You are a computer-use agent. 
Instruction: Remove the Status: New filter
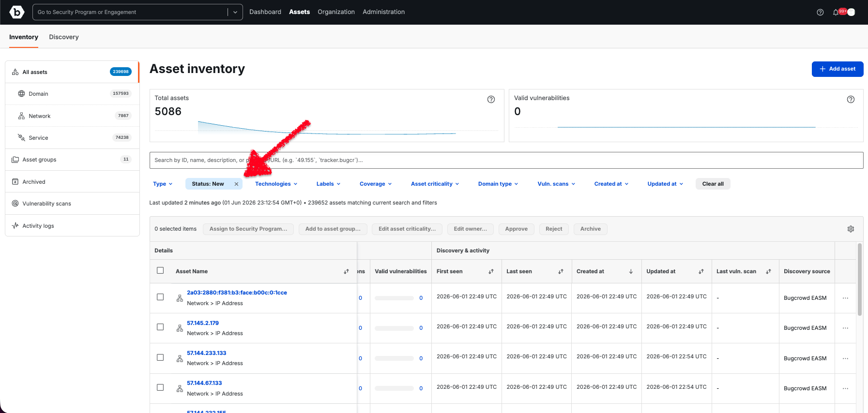[x=236, y=184]
